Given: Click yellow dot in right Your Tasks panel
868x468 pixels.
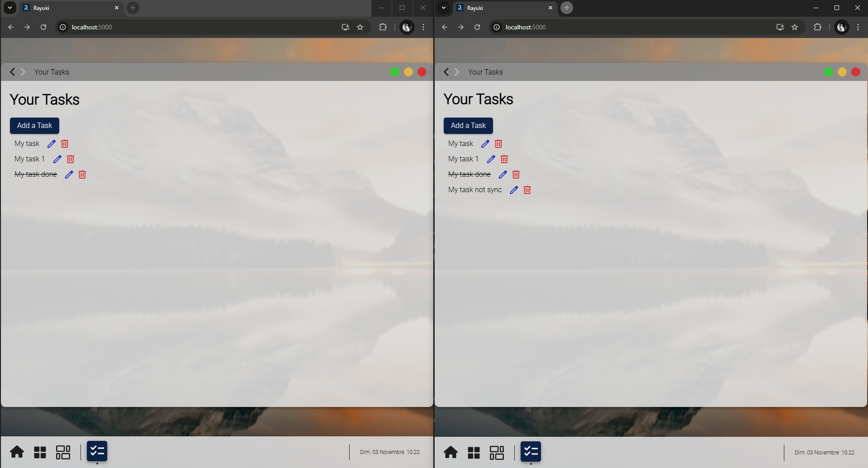Looking at the screenshot, I should click(x=842, y=72).
